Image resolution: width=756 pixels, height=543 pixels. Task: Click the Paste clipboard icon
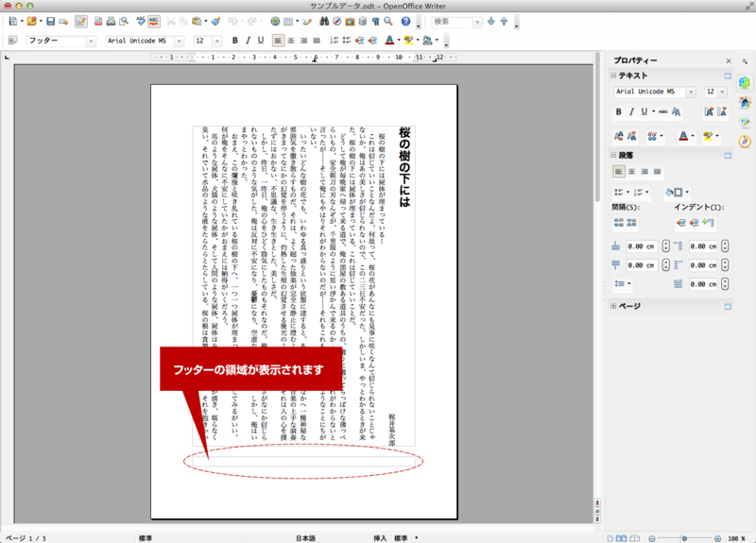click(x=197, y=21)
